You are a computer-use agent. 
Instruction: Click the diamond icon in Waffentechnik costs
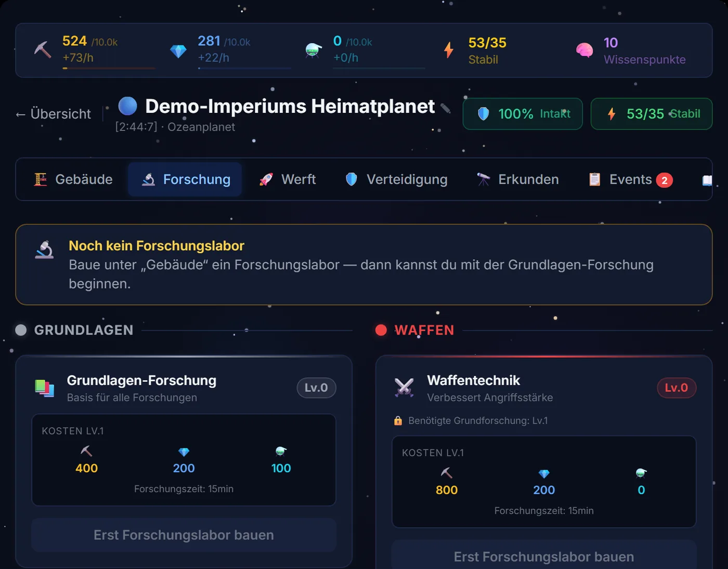(544, 474)
